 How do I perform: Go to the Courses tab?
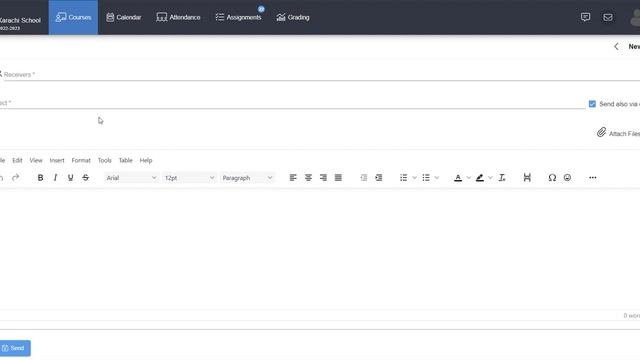pos(73,17)
